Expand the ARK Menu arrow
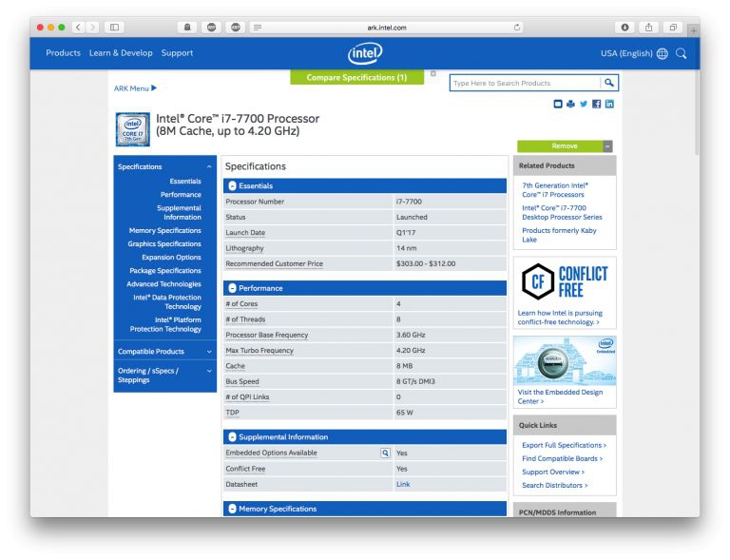The width and height of the screenshot is (730, 560). [x=154, y=88]
